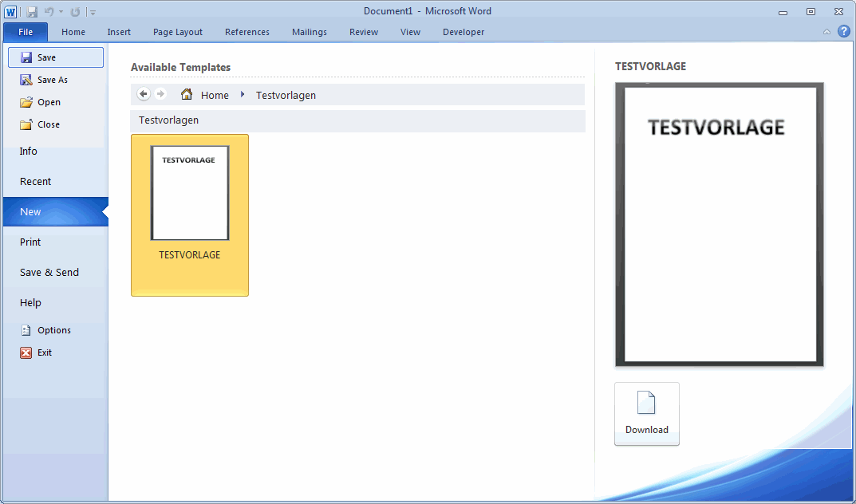Viewport: 856px width, 504px height.
Task: Click the Undo icon in title bar
Action: pos(49,12)
